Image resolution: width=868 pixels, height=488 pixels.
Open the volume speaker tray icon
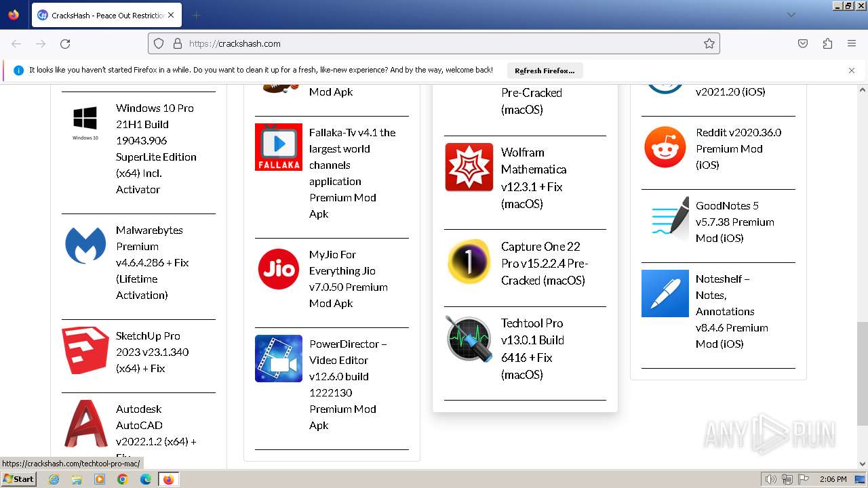770,479
